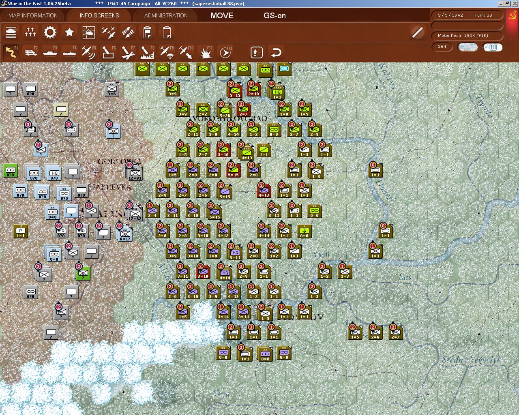Show the victory star screen

[69, 32]
